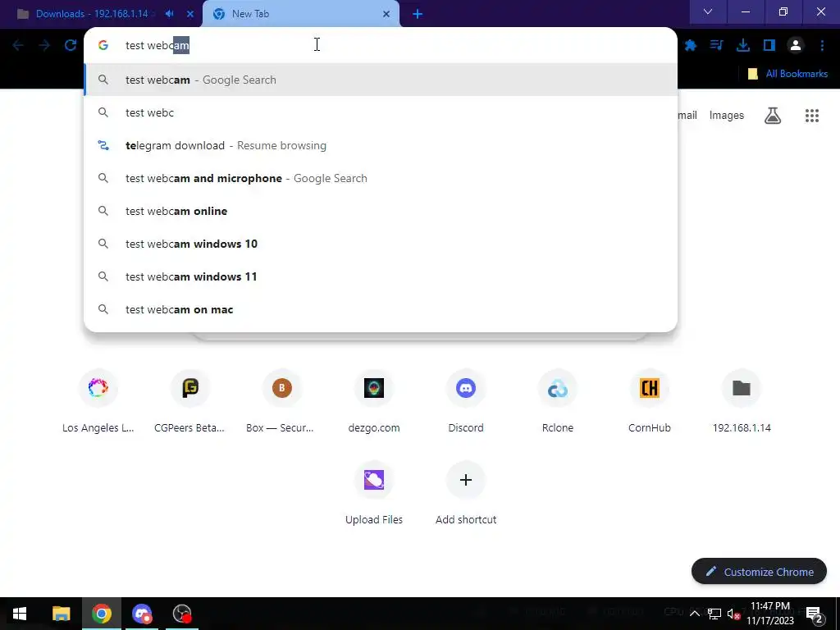Show hidden system tray icons

point(694,614)
